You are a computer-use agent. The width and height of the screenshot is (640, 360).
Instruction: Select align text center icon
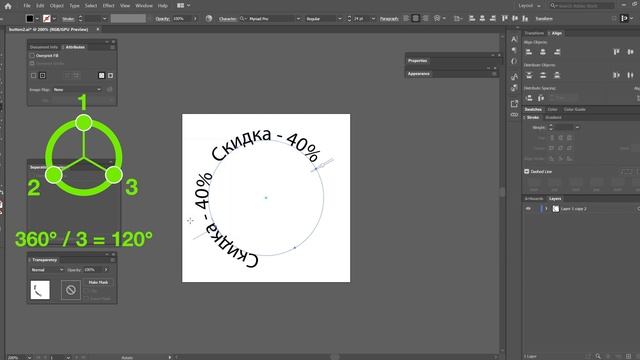(x=416, y=18)
